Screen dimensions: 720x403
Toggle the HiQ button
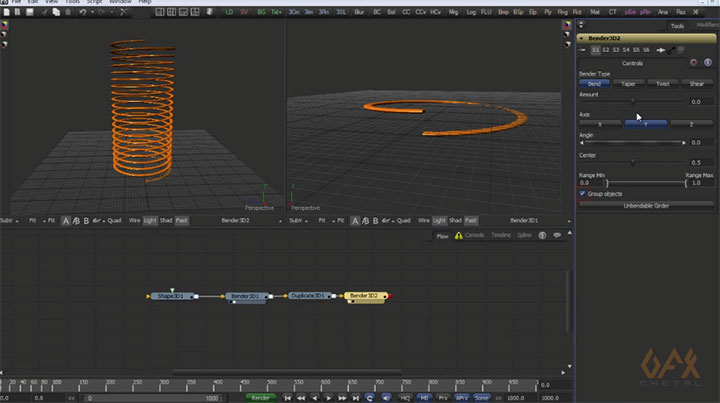pyautogui.click(x=405, y=398)
